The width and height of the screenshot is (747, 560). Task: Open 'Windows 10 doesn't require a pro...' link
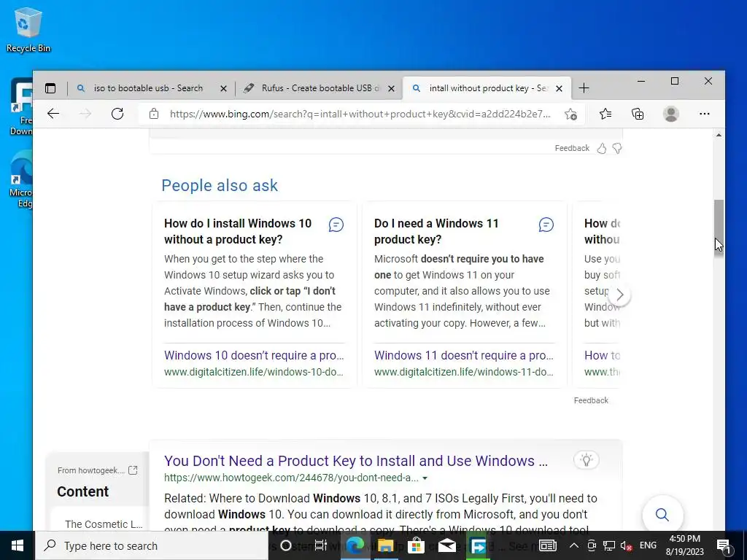point(254,355)
